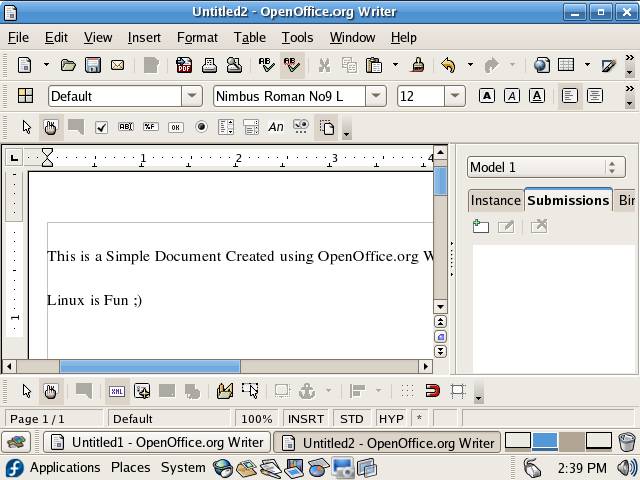The image size is (640, 480).
Task: Select the Option Button form control
Action: click(201, 127)
